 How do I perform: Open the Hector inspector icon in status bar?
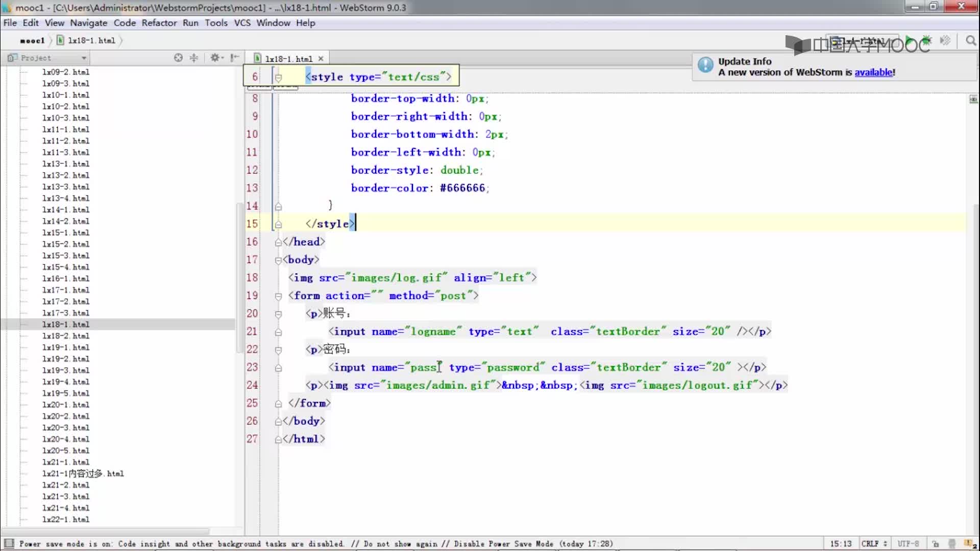point(951,544)
